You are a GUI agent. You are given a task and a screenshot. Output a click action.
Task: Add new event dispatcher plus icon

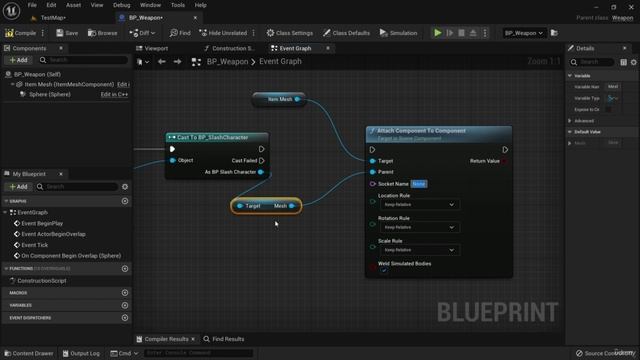coord(125,318)
